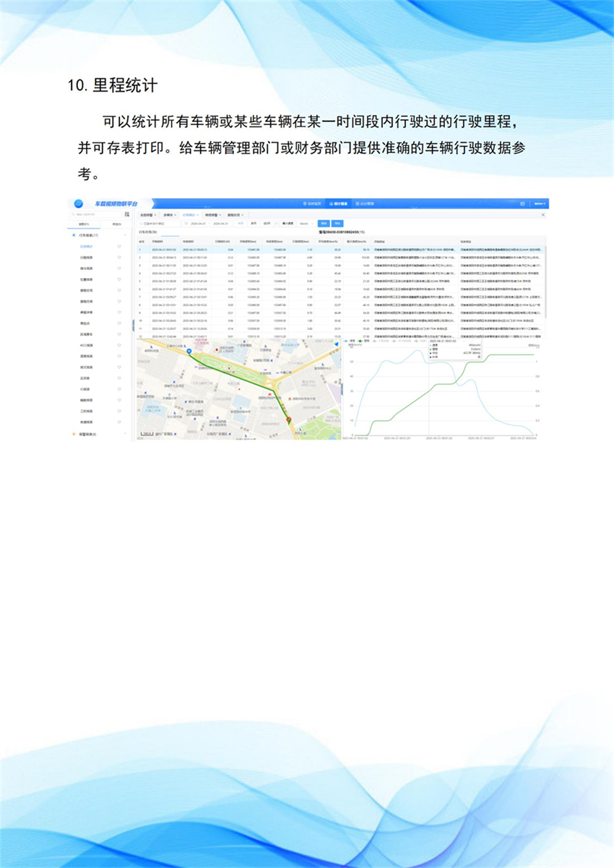Click the heart icon next to ACC报表
Image resolution: width=614 pixels, height=868 pixels.
[x=118, y=345]
